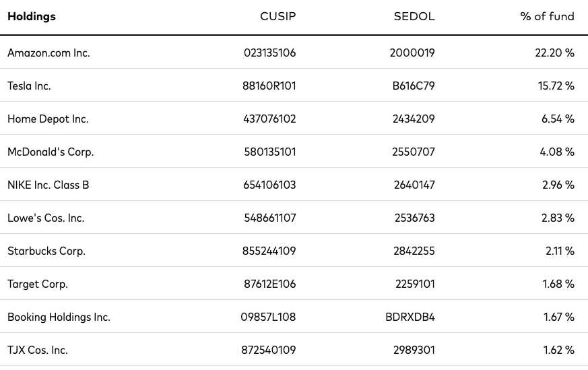The width and height of the screenshot is (588, 370).
Task: Click the % of fund column header
Action: coord(547,16)
